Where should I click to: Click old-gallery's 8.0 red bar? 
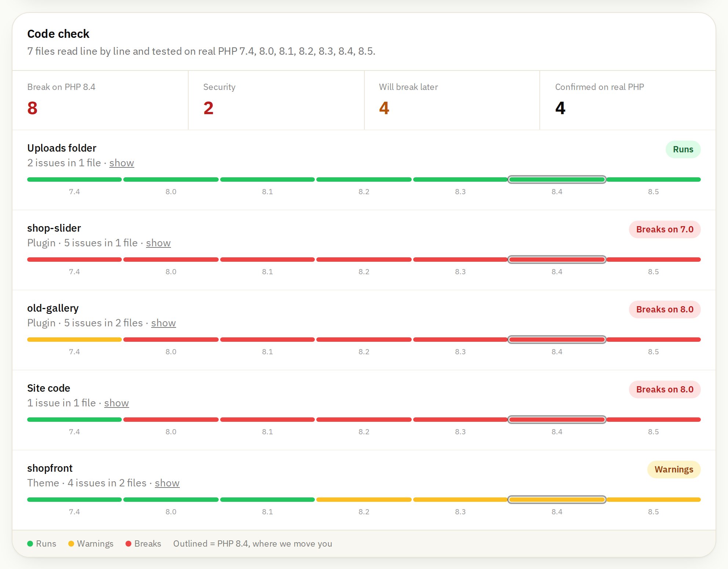tap(171, 340)
